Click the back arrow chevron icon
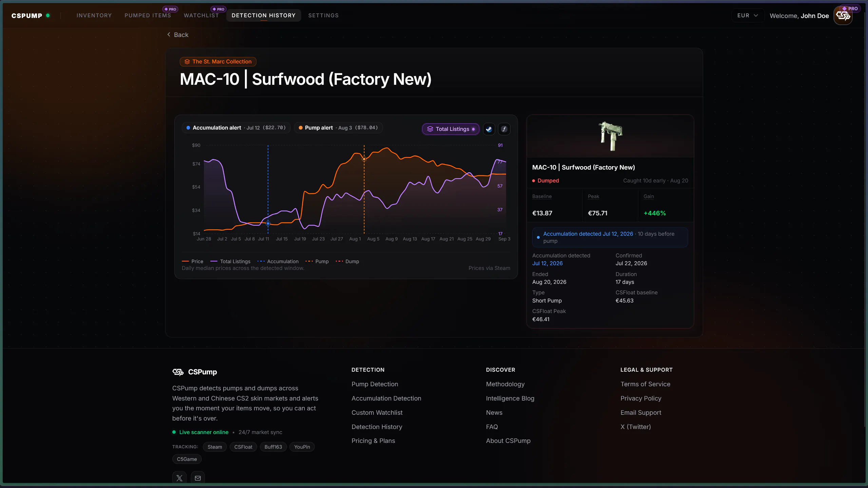 tap(169, 35)
